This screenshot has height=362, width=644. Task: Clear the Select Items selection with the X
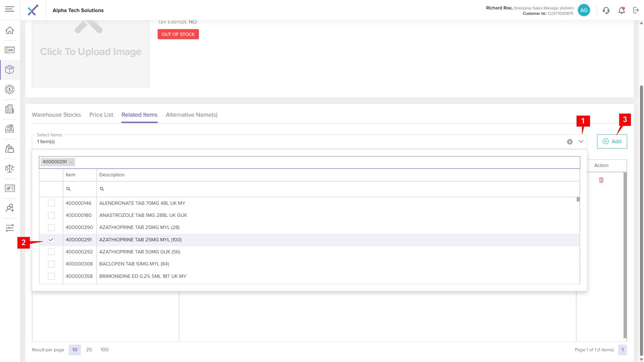coord(570,142)
